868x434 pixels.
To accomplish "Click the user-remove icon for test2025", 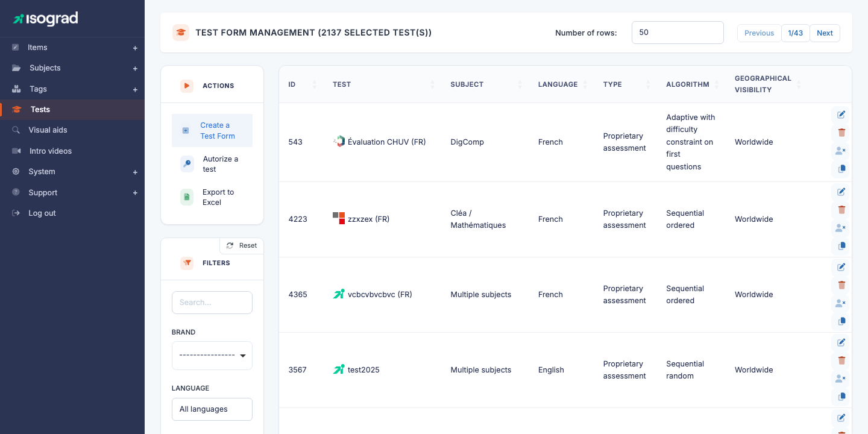I will click(841, 379).
